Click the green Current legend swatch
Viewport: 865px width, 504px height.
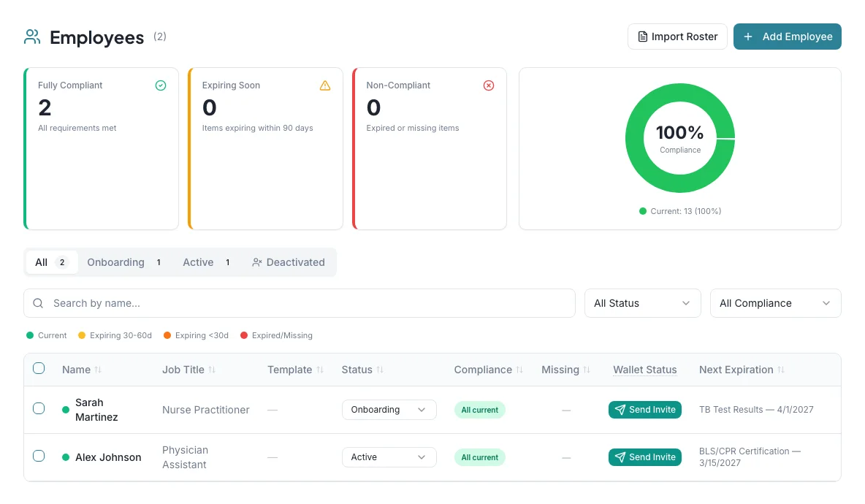643,211
